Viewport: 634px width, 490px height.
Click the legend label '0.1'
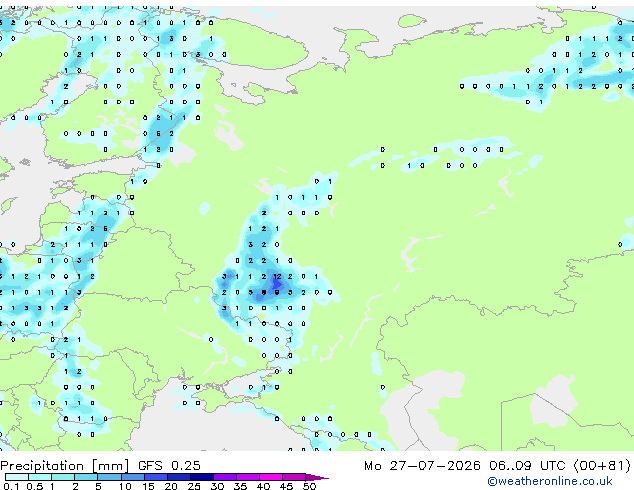click(12, 486)
